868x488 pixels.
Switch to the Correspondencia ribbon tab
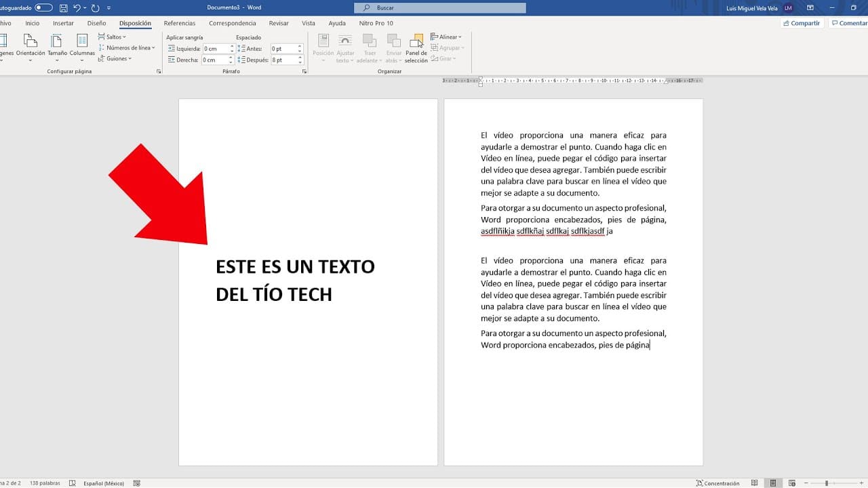pyautogui.click(x=233, y=22)
